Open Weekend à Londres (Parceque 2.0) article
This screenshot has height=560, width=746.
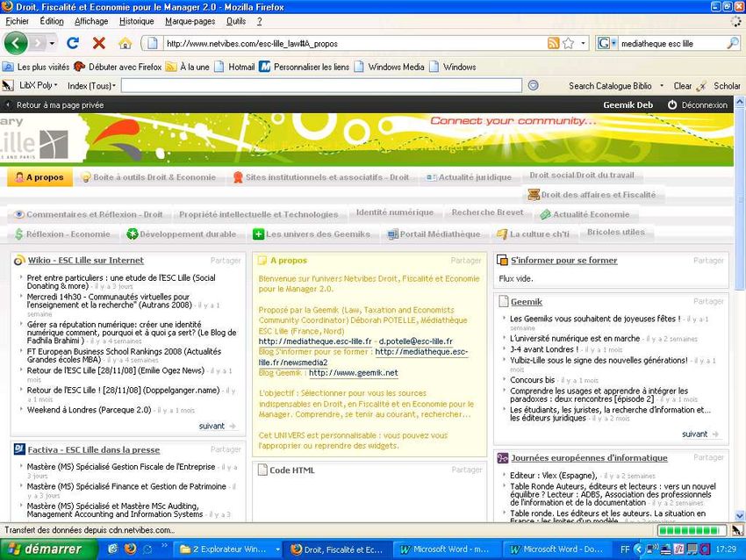coord(89,410)
